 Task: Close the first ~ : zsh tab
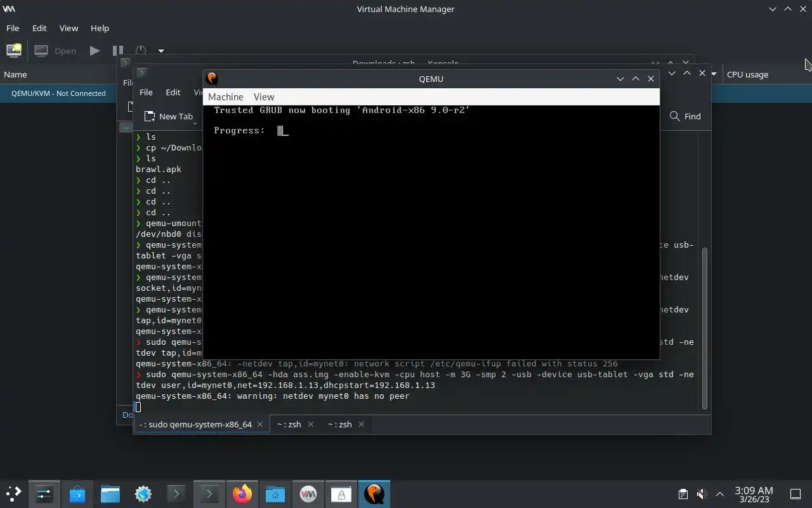(x=311, y=424)
